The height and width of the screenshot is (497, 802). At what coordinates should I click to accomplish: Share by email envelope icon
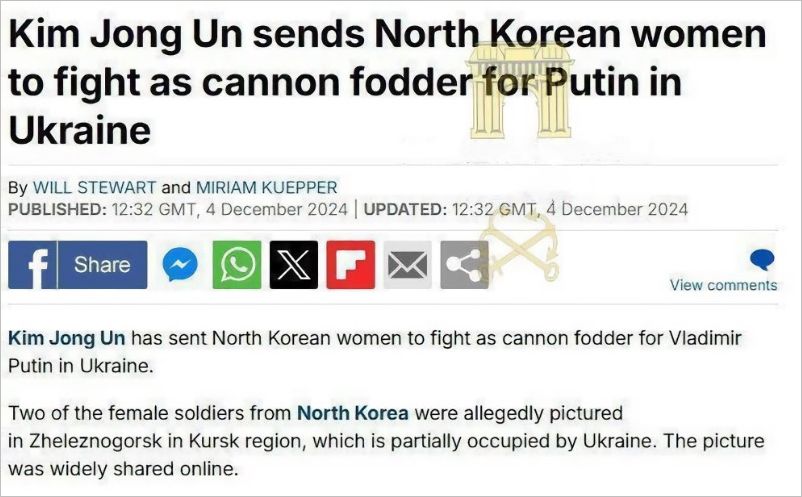coord(408,265)
